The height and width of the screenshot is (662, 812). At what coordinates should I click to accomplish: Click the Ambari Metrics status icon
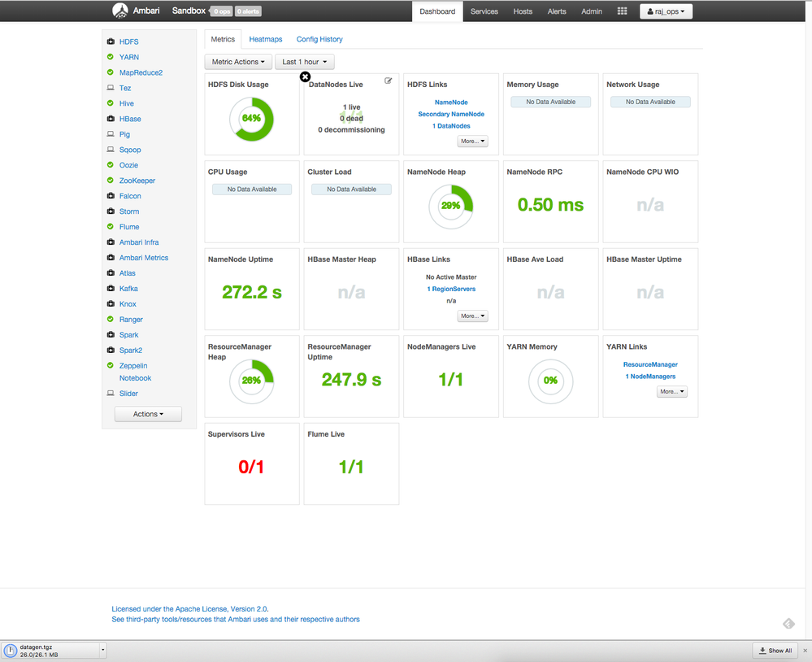tap(111, 258)
